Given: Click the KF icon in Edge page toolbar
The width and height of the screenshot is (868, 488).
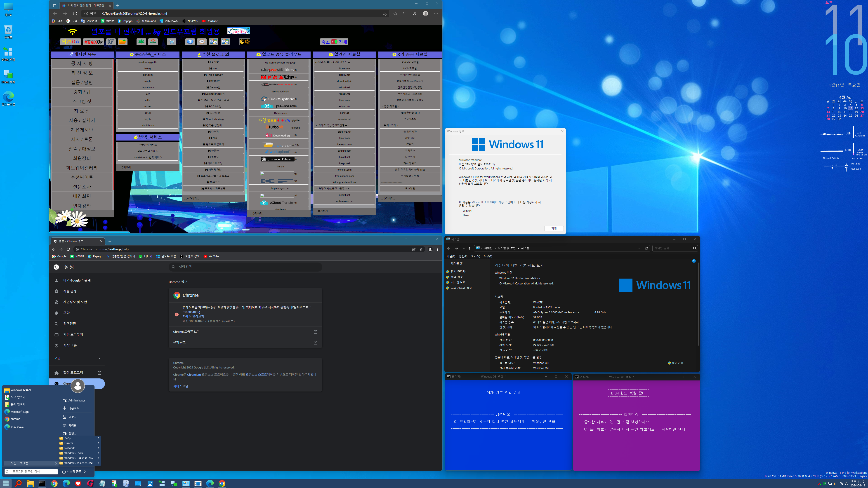Looking at the screenshot, I should 111,42.
